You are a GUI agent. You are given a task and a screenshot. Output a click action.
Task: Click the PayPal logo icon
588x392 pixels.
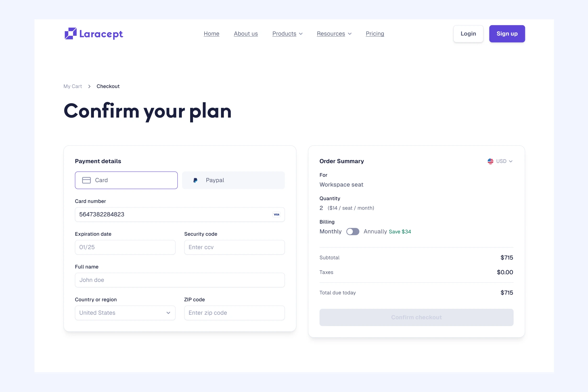(195, 180)
